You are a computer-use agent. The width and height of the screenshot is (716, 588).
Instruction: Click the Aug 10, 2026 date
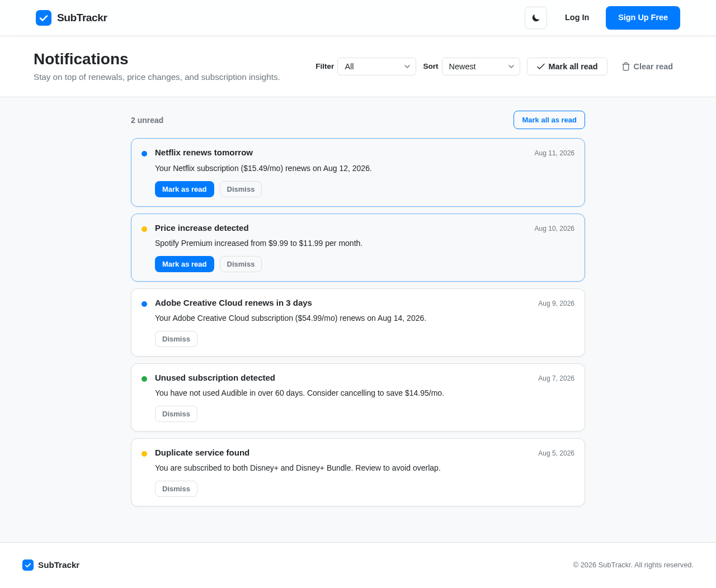[554, 229]
